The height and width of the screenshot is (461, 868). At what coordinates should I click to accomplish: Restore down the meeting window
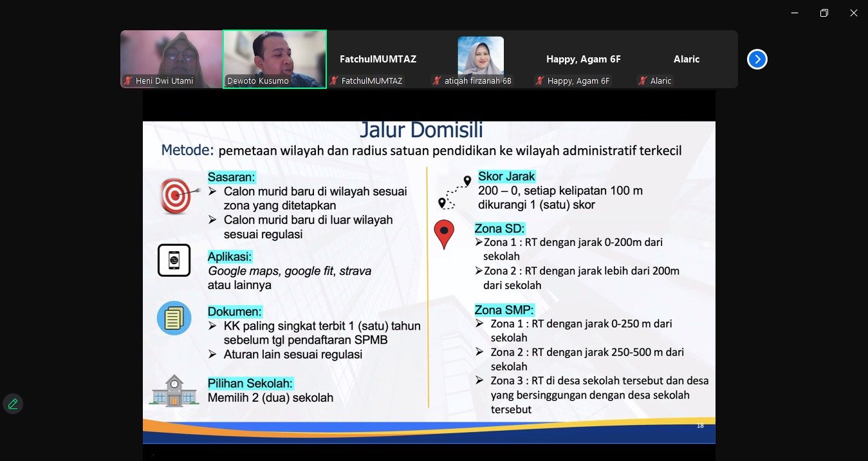point(824,13)
